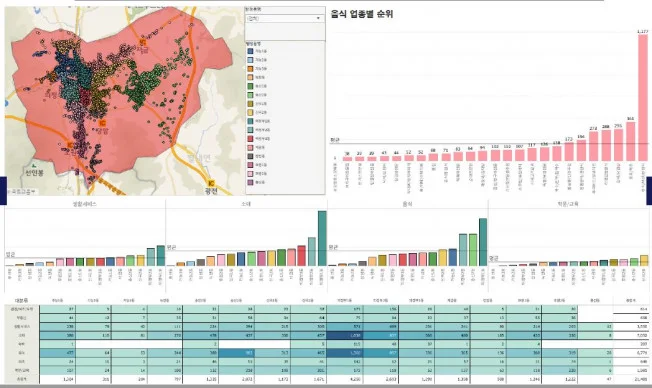The image size is (652, 388).
Task: Select the 선인봉 mountain peak icon
Action: (34, 166)
